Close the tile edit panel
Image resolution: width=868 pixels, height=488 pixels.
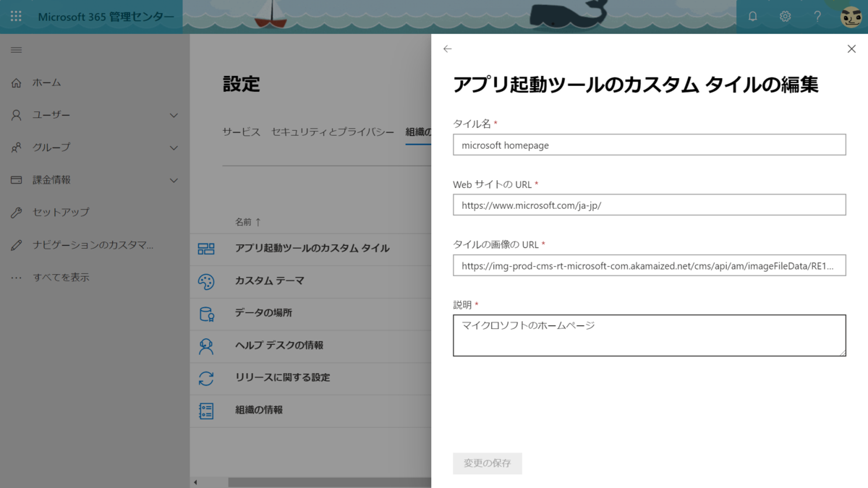tap(851, 48)
